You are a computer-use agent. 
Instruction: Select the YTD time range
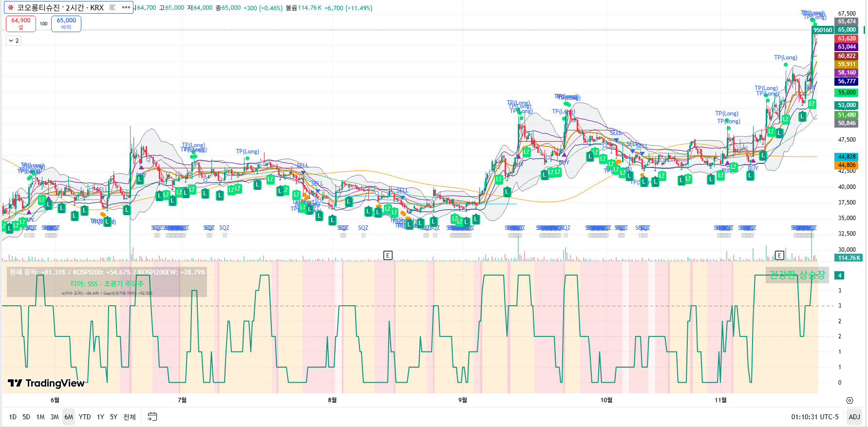coord(85,417)
